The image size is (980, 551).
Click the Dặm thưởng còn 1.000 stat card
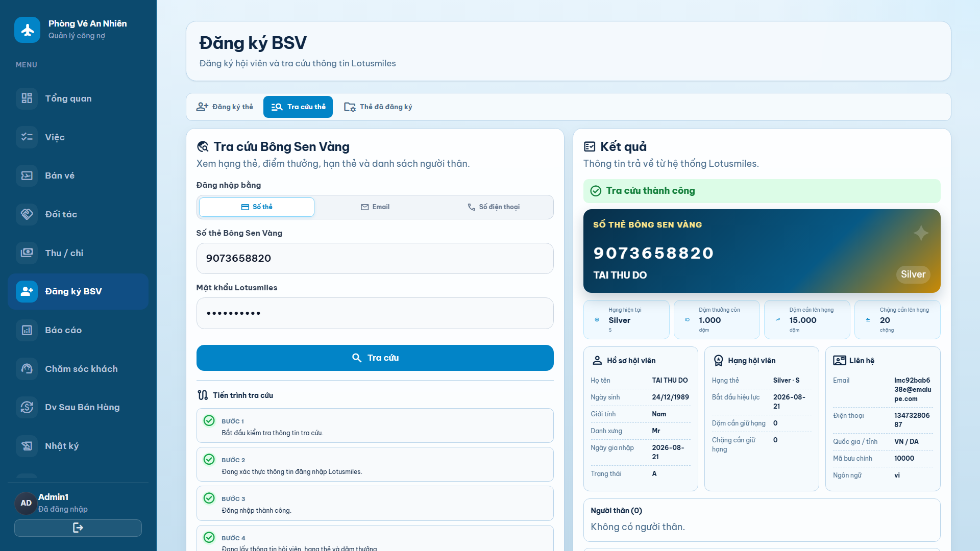click(717, 320)
